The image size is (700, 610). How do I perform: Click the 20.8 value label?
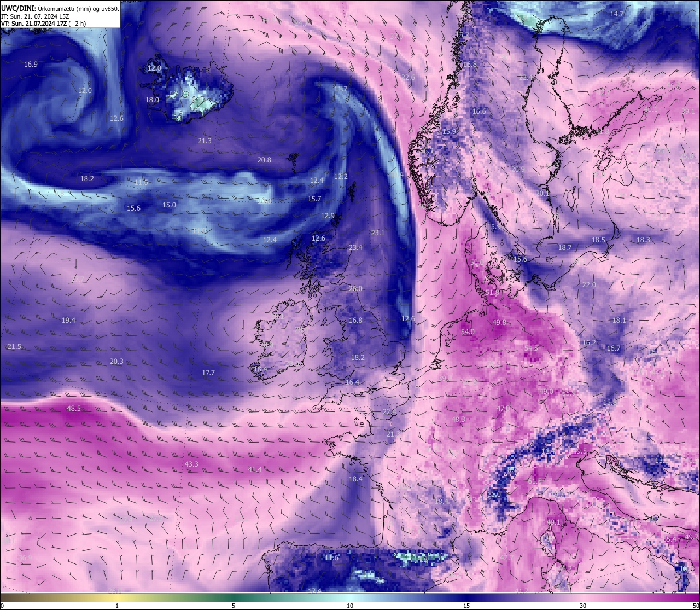click(264, 160)
